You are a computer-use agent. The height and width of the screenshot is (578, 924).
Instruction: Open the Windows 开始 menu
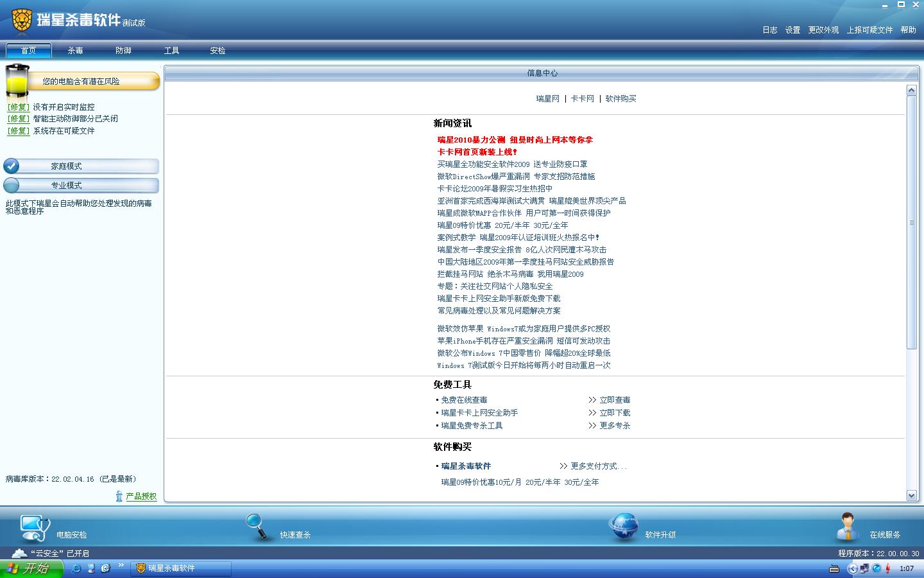[31, 568]
